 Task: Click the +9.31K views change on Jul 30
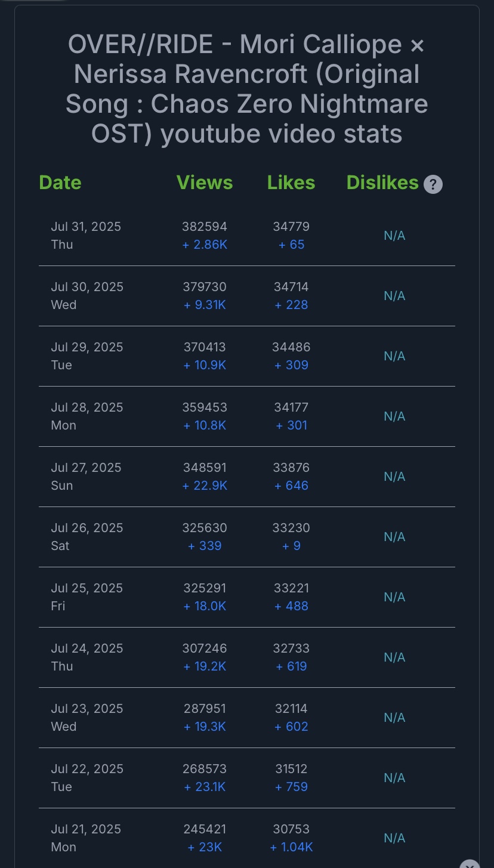click(x=205, y=305)
